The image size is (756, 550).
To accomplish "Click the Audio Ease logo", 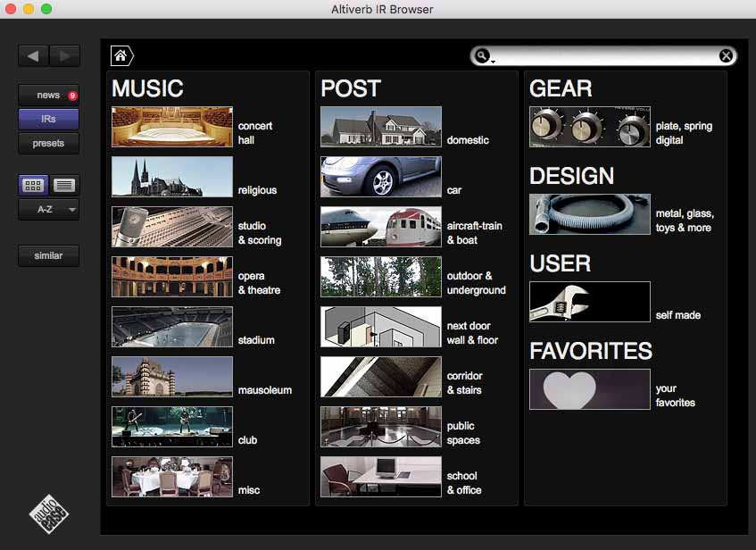I will pos(49,514).
